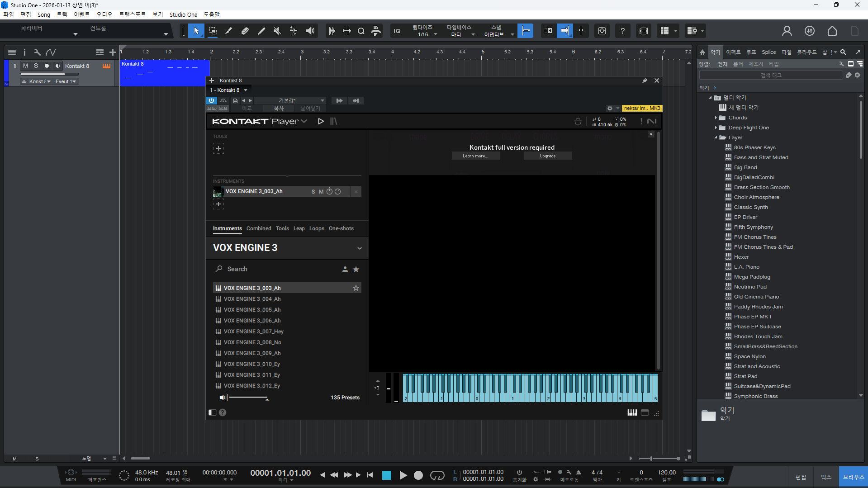868x488 pixels.
Task: Click the Record button in transport
Action: click(x=418, y=475)
